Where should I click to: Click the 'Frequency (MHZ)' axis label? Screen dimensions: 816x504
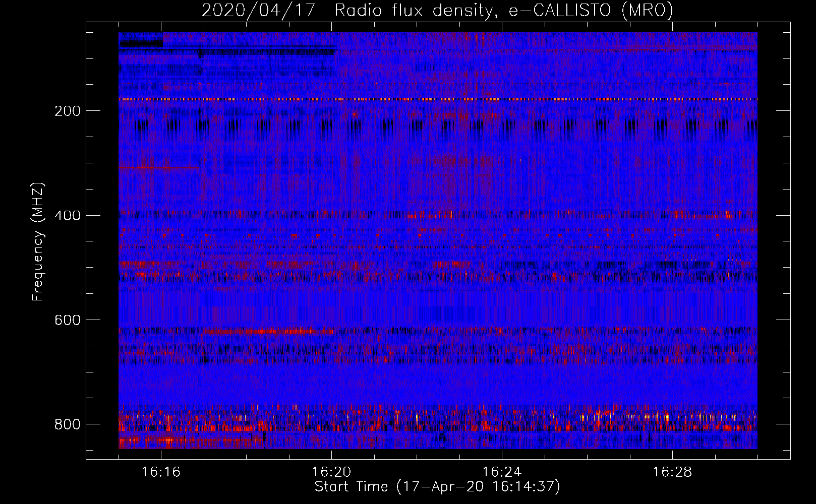coord(38,241)
